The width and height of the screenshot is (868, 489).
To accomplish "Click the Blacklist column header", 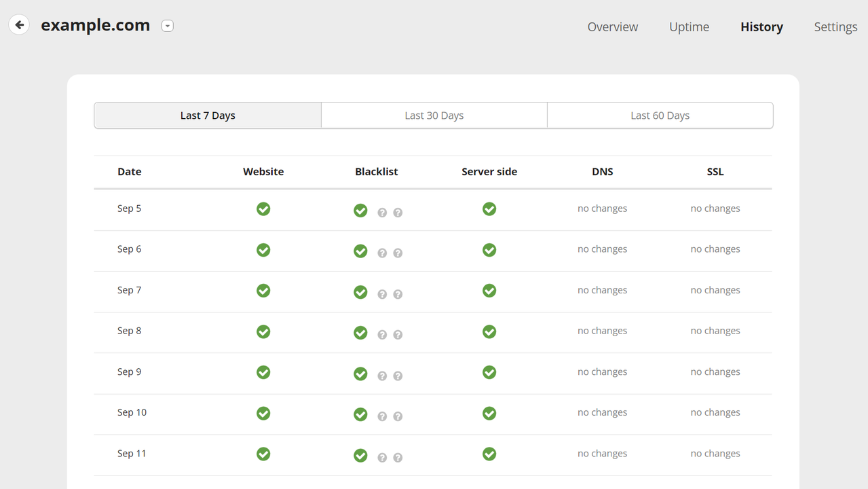I will click(376, 172).
